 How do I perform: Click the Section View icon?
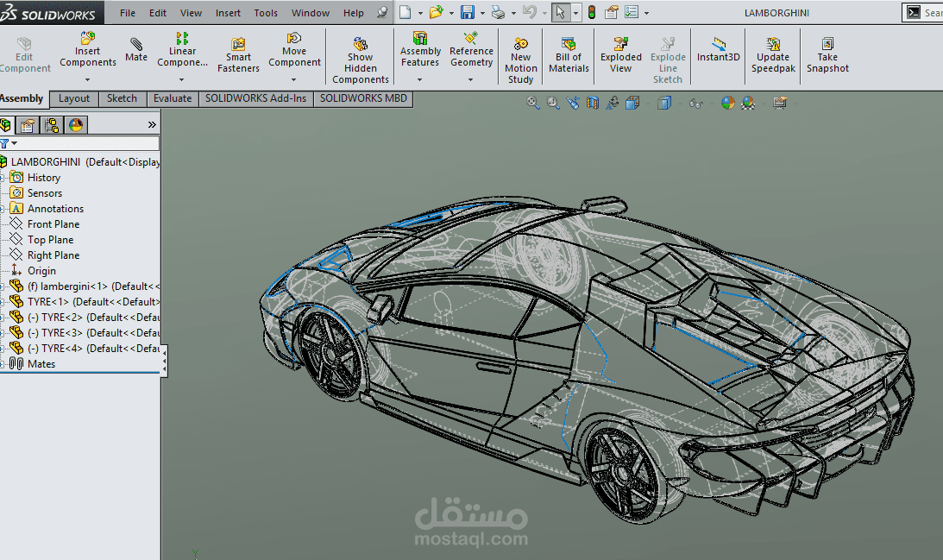click(x=593, y=103)
